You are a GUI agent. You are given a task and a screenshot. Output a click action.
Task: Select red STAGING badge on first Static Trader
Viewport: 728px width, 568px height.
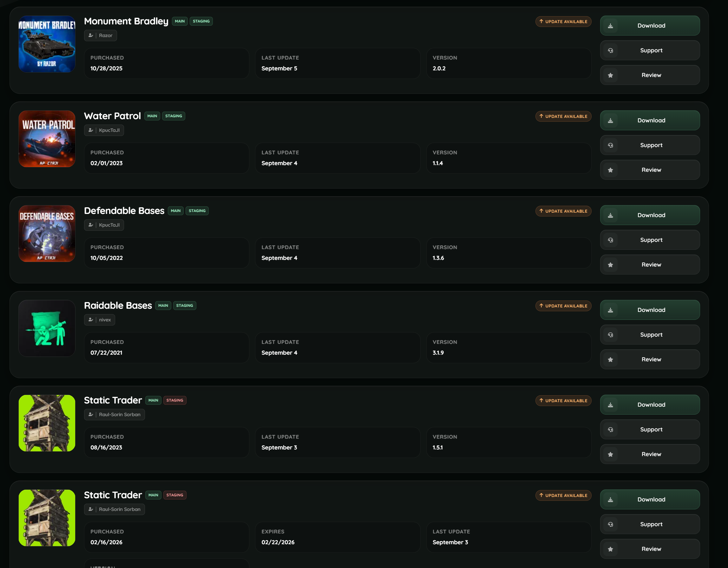(175, 400)
